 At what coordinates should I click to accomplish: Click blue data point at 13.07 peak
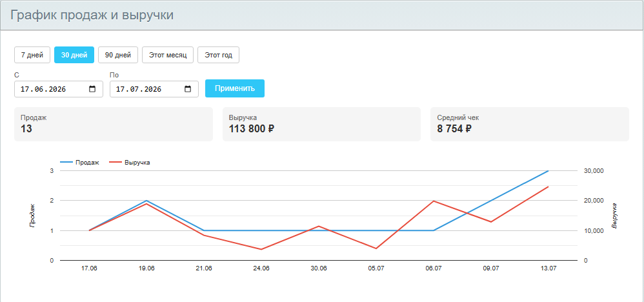[548, 170]
